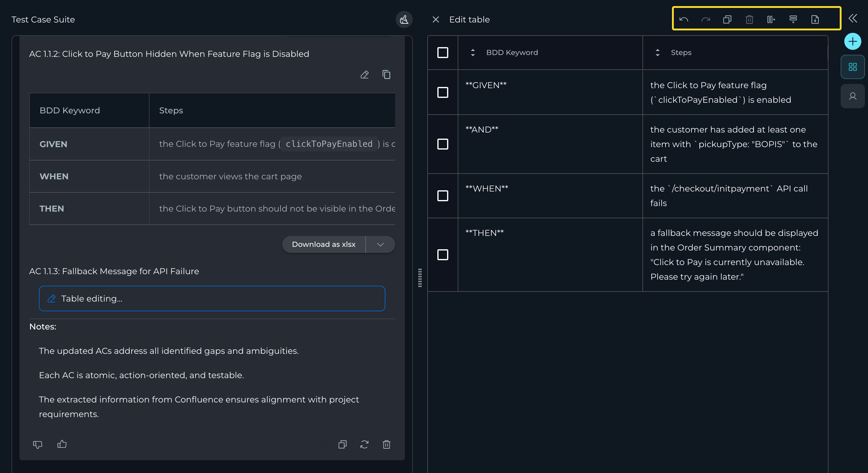Viewport: 868px width, 473px height.
Task: Click the clickToPayEnabled is enabled step cell
Action: pos(735,92)
